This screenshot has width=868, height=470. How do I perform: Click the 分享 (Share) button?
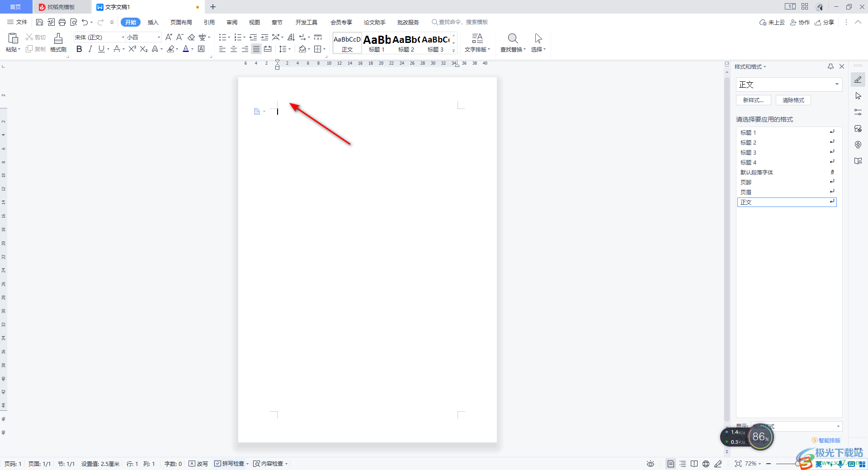pyautogui.click(x=825, y=22)
